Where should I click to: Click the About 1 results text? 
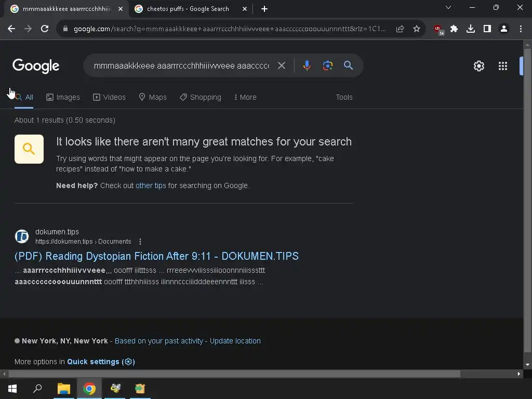[65, 120]
